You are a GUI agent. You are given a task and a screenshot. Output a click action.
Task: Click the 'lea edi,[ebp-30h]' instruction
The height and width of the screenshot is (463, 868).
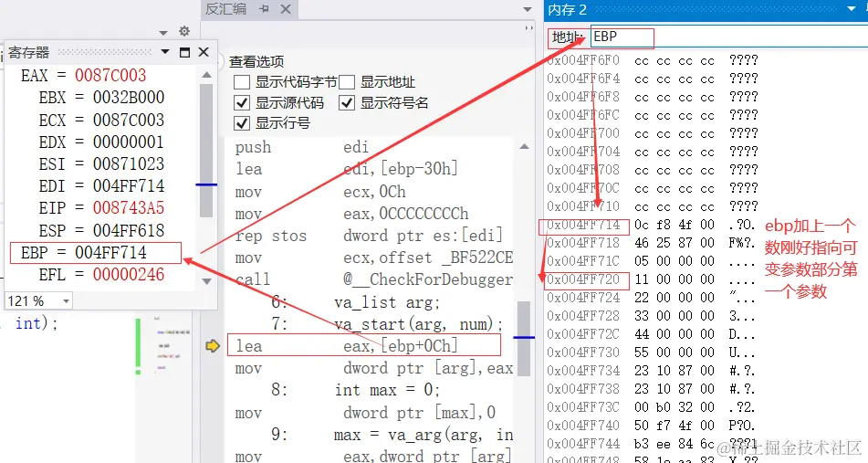[x=347, y=170]
